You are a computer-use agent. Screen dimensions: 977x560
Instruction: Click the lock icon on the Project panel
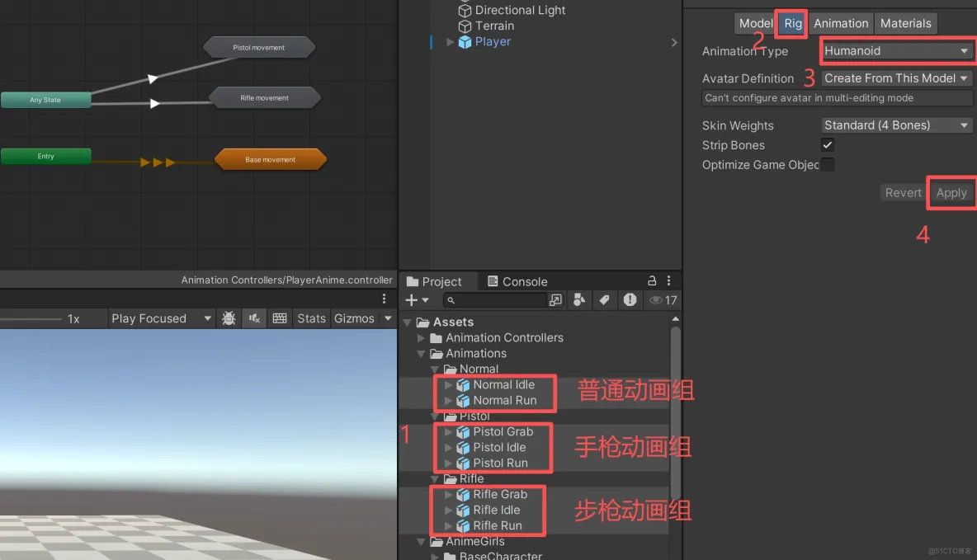click(652, 281)
